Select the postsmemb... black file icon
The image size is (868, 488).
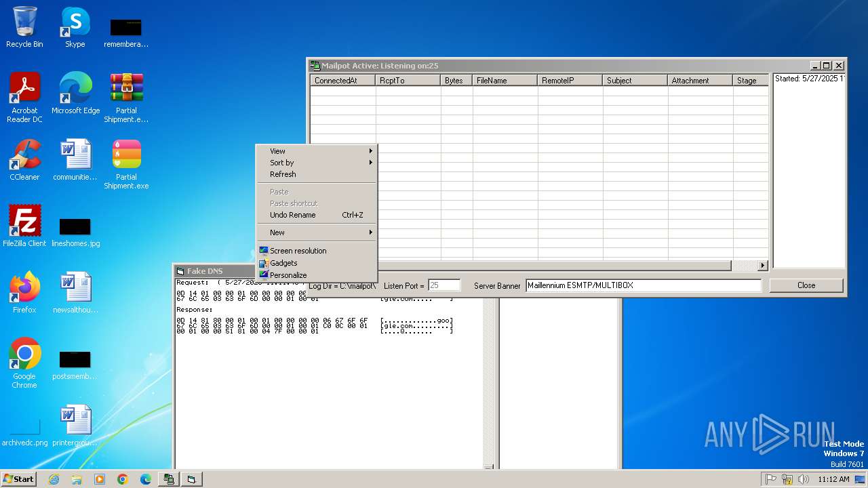click(75, 365)
